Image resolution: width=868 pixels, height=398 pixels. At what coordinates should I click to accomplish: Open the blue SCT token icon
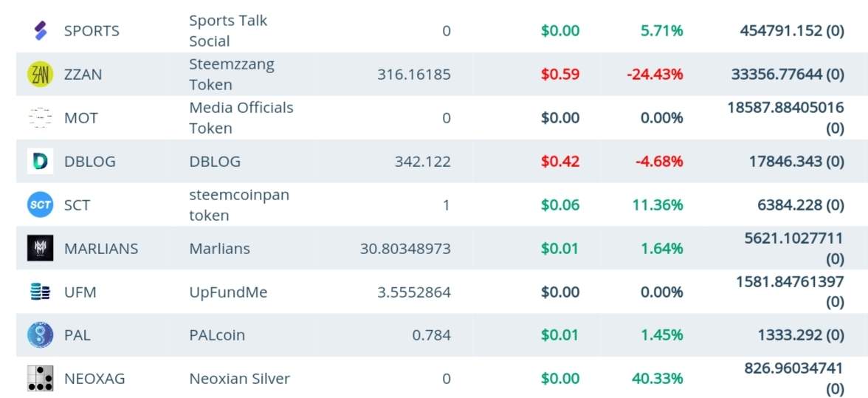(x=41, y=205)
